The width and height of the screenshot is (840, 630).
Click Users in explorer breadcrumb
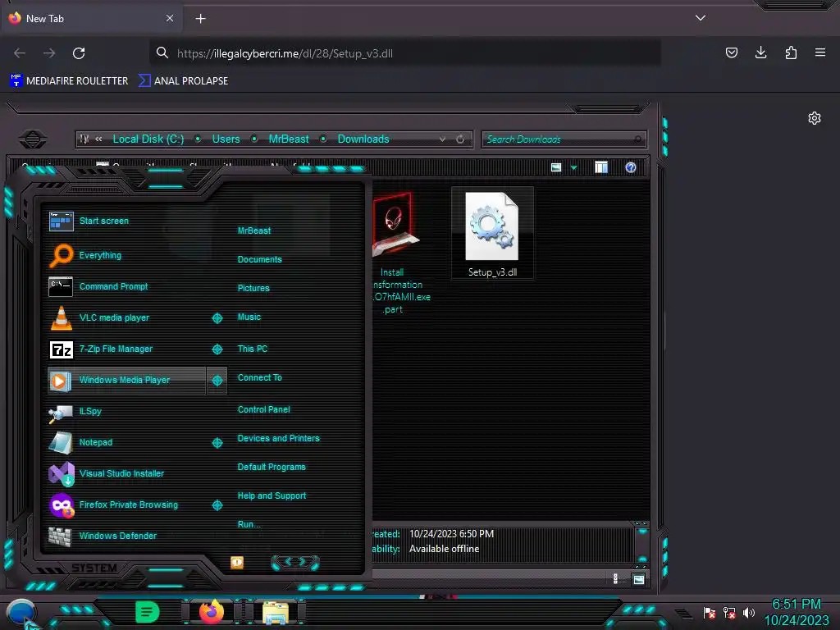tap(226, 139)
